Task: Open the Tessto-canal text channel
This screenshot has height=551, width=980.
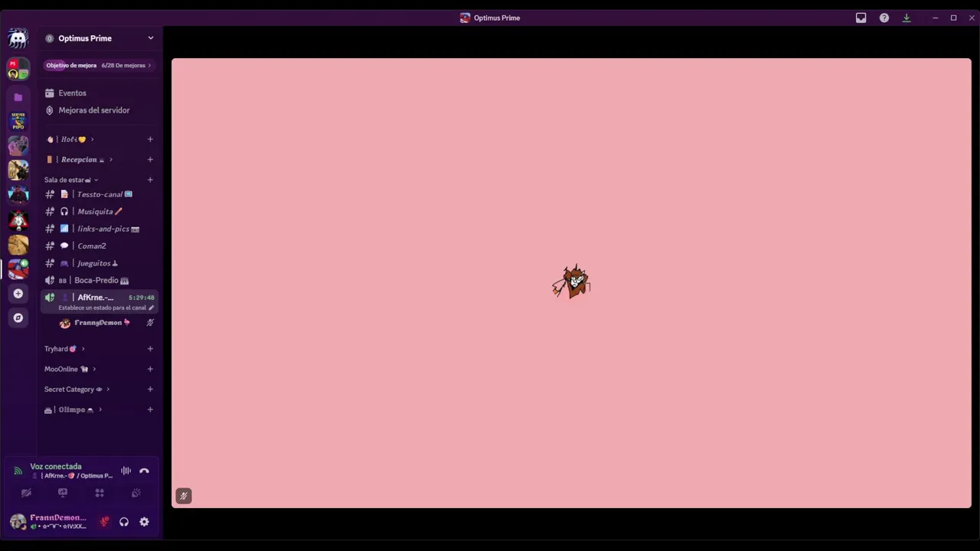Action: pos(99,194)
